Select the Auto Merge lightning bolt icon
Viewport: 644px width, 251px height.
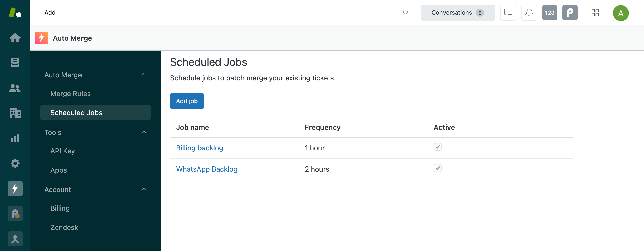pos(15,189)
